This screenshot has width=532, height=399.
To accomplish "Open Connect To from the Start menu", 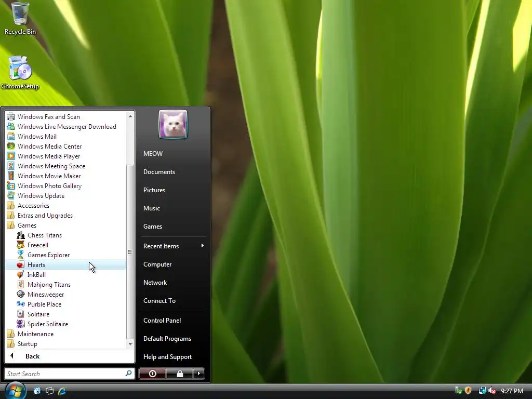I will [159, 301].
